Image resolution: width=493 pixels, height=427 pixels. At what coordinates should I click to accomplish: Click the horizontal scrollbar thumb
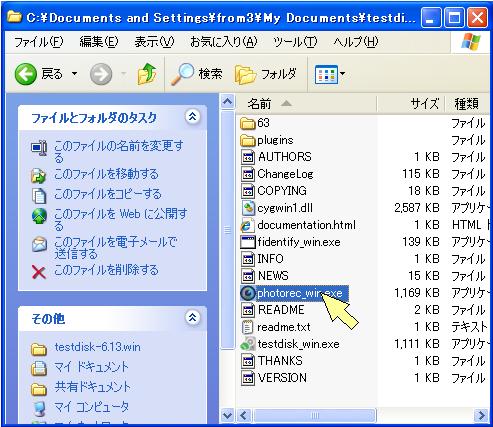(x=314, y=415)
